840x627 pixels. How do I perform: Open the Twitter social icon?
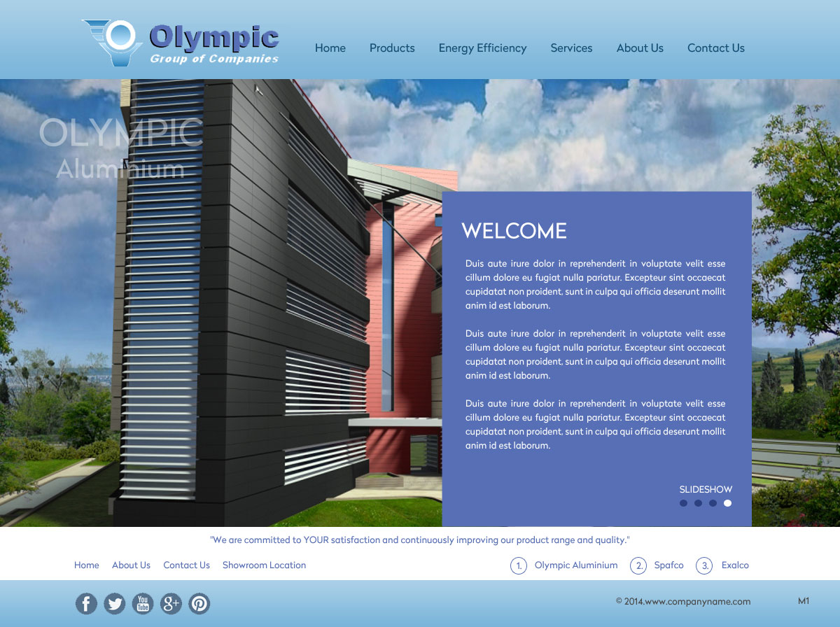115,603
